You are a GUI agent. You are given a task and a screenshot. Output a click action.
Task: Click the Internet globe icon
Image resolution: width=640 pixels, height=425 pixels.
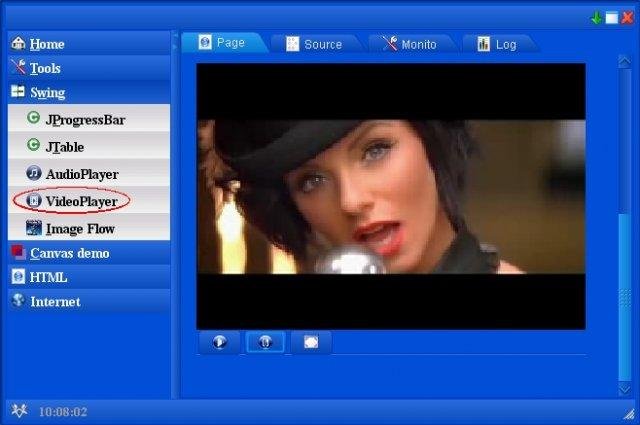click(18, 301)
